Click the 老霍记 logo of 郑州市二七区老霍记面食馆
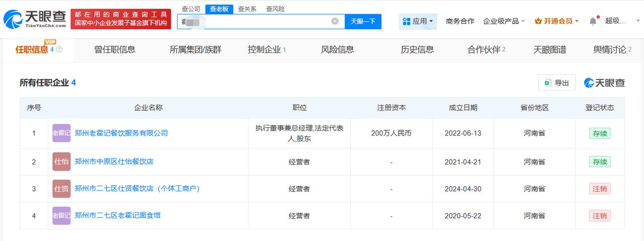The image size is (644, 241). (x=61, y=215)
